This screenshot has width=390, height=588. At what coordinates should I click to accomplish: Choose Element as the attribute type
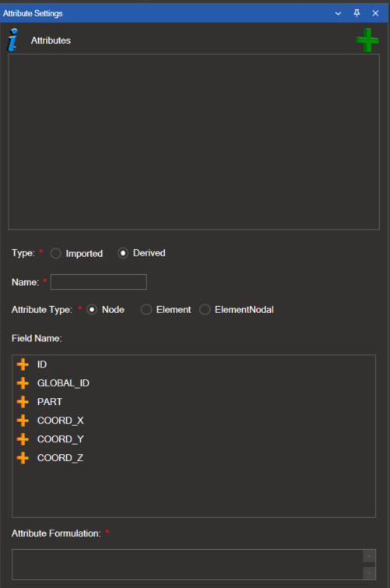tap(146, 310)
